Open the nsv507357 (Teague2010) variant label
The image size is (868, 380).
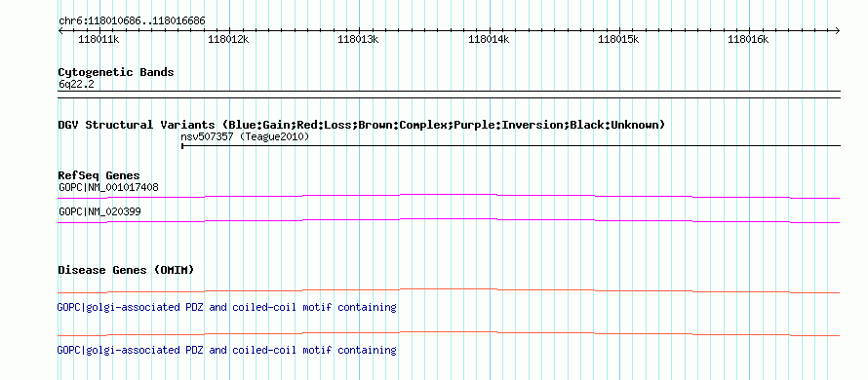coord(245,136)
